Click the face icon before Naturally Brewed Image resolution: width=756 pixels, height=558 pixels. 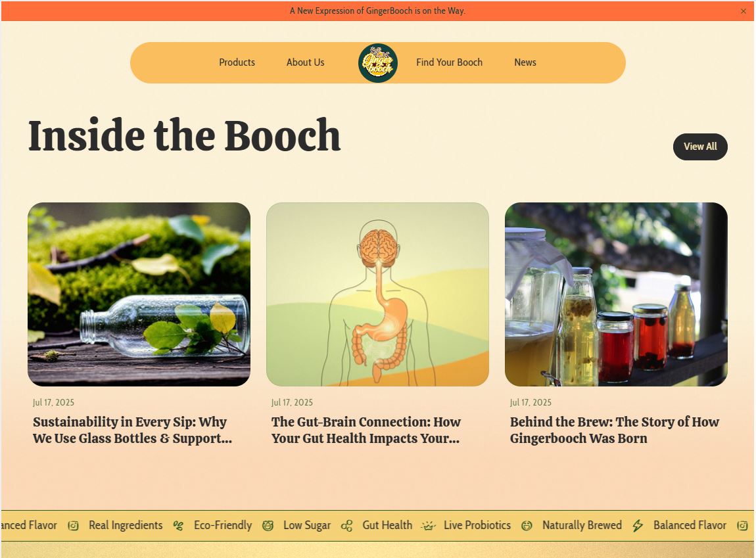click(527, 526)
